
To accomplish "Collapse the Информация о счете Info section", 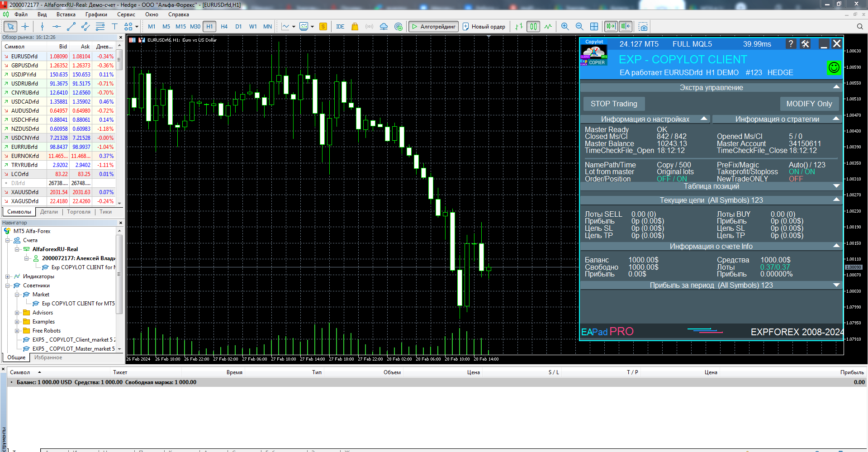I will click(x=836, y=246).
